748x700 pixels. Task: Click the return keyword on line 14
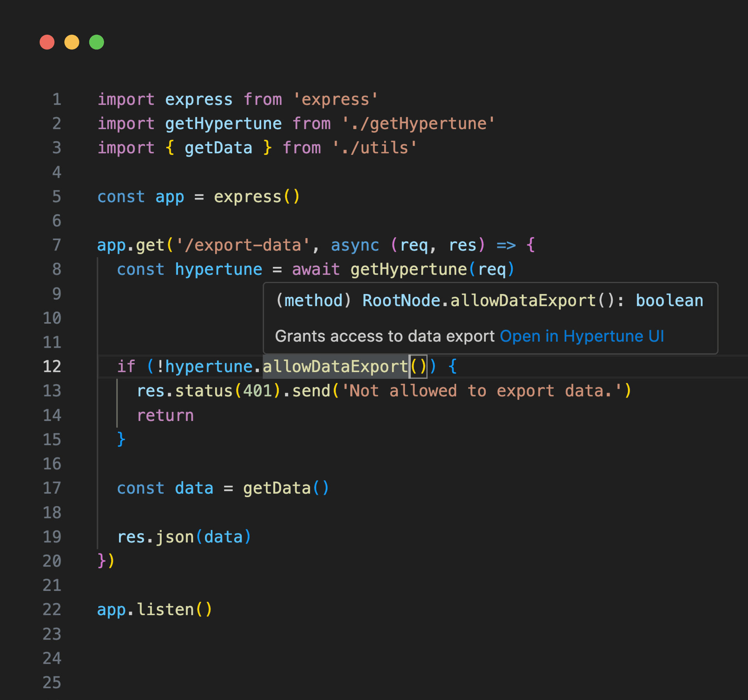click(x=165, y=415)
